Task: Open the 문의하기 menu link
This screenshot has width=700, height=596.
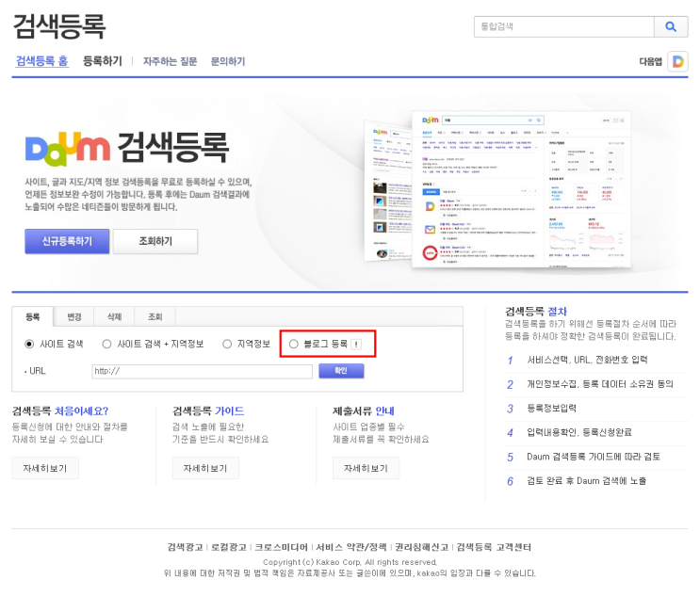Action: click(228, 61)
